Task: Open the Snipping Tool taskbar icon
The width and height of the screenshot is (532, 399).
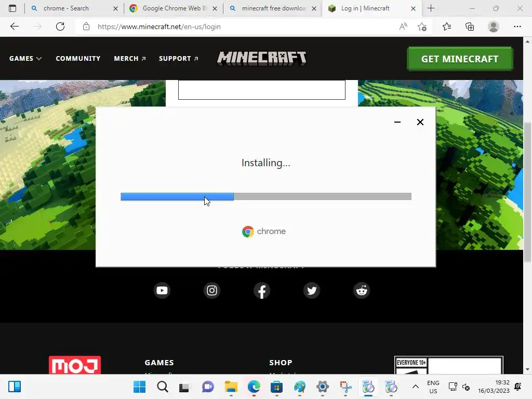Action: point(345,387)
